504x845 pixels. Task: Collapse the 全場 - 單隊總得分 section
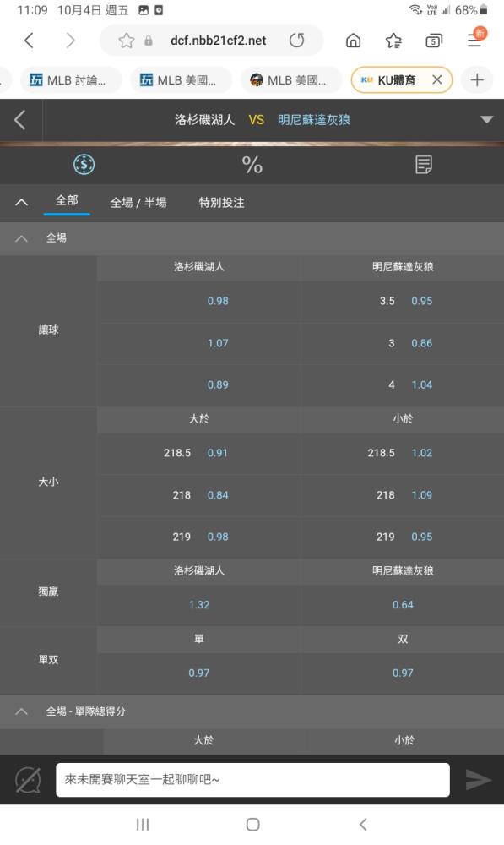[x=22, y=711]
